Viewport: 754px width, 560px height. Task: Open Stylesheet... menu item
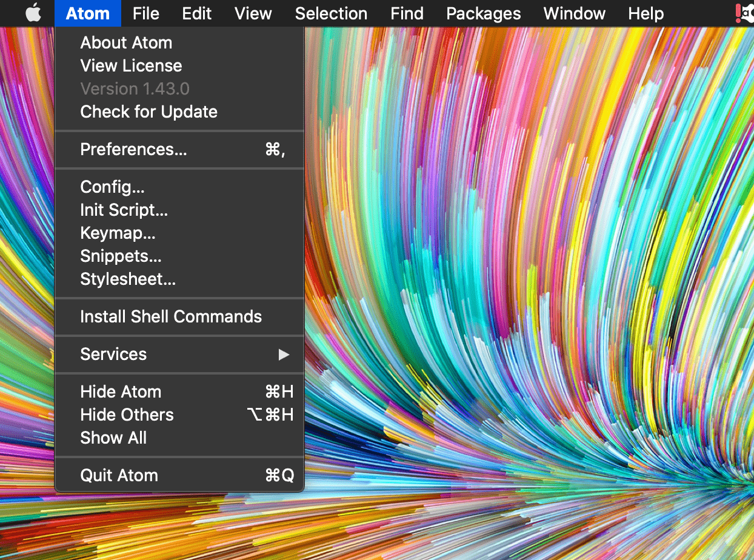(128, 279)
